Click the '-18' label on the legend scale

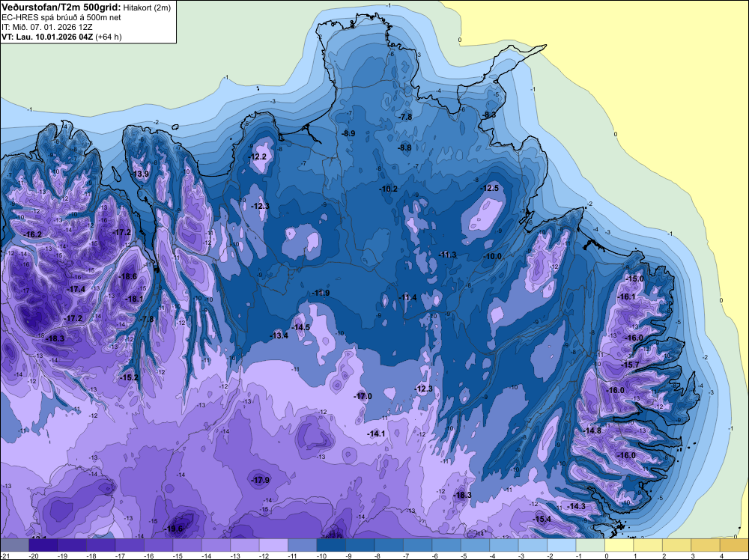pos(91,556)
